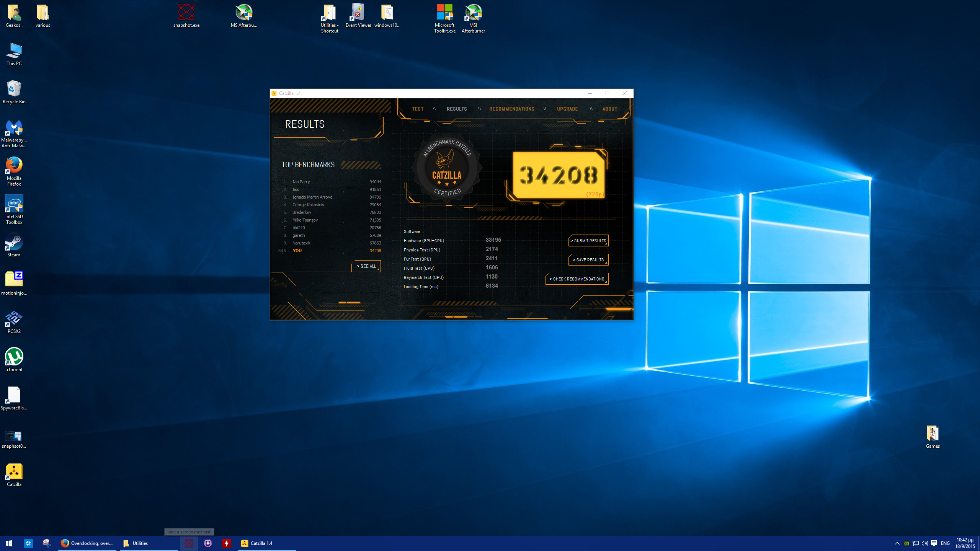
Task: Go to the UPGRADE tab
Action: [x=567, y=109]
